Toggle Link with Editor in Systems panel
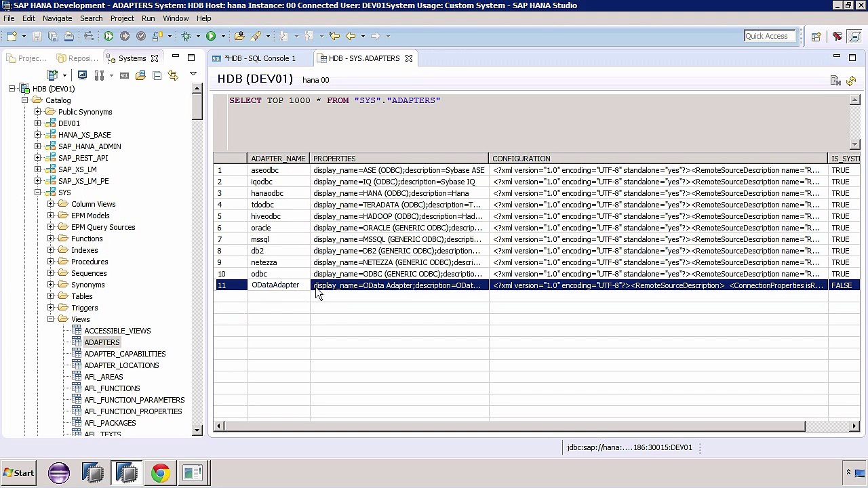The height and width of the screenshot is (488, 868). [173, 75]
